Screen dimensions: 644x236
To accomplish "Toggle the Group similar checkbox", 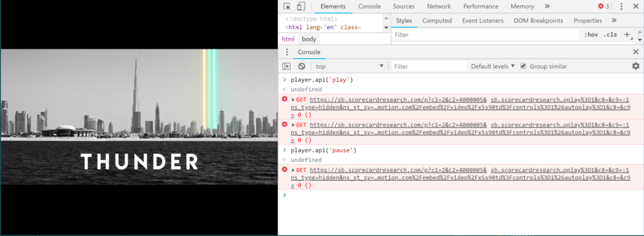I will coord(523,66).
